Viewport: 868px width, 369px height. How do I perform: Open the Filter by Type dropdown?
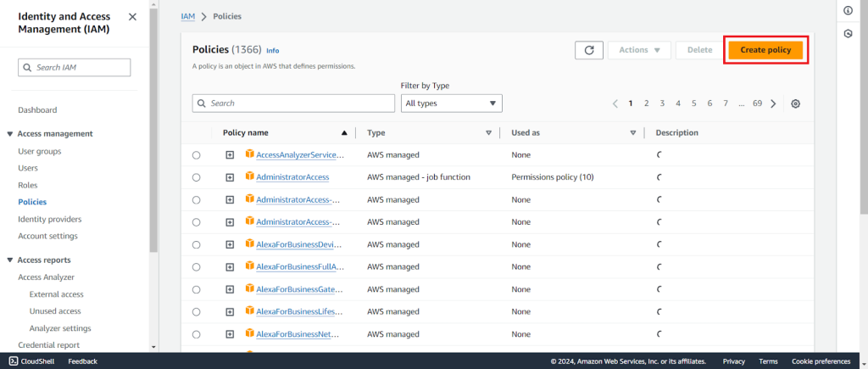pyautogui.click(x=451, y=103)
